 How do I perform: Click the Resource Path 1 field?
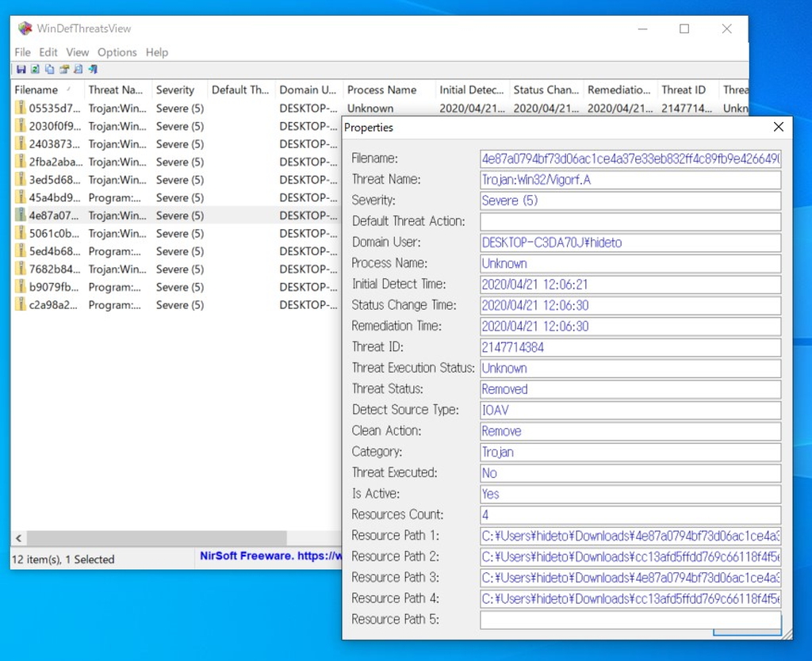pos(630,536)
